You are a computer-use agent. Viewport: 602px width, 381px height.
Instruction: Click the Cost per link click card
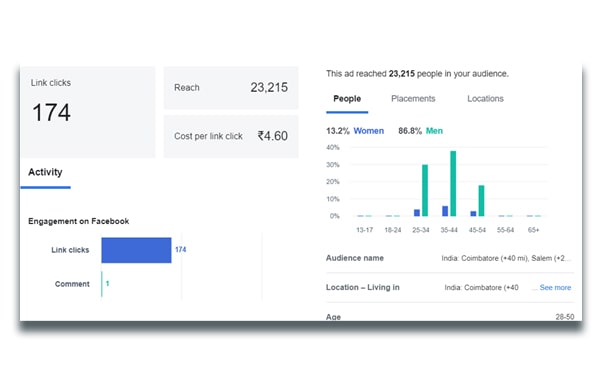point(231,136)
